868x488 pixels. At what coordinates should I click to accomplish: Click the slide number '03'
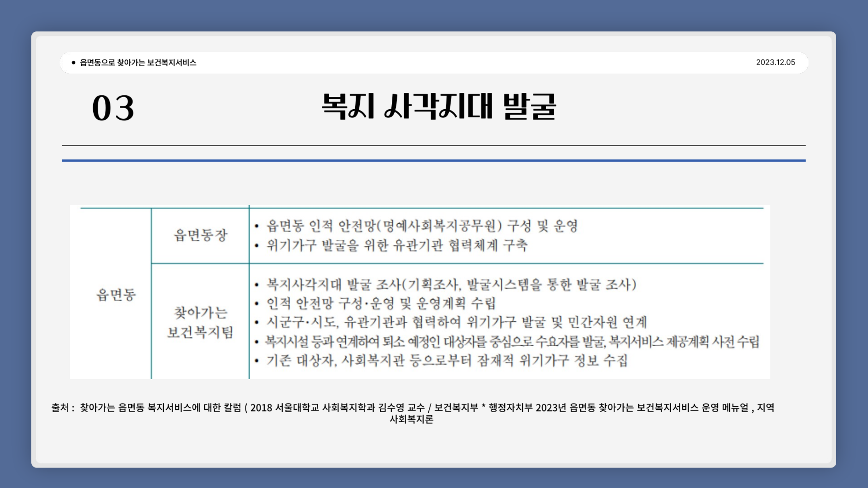coord(113,108)
